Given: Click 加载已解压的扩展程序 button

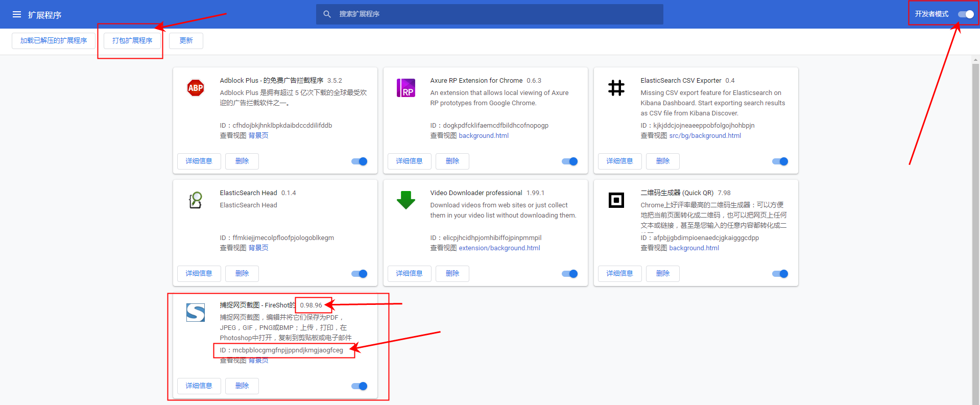Looking at the screenshot, I should 54,41.
